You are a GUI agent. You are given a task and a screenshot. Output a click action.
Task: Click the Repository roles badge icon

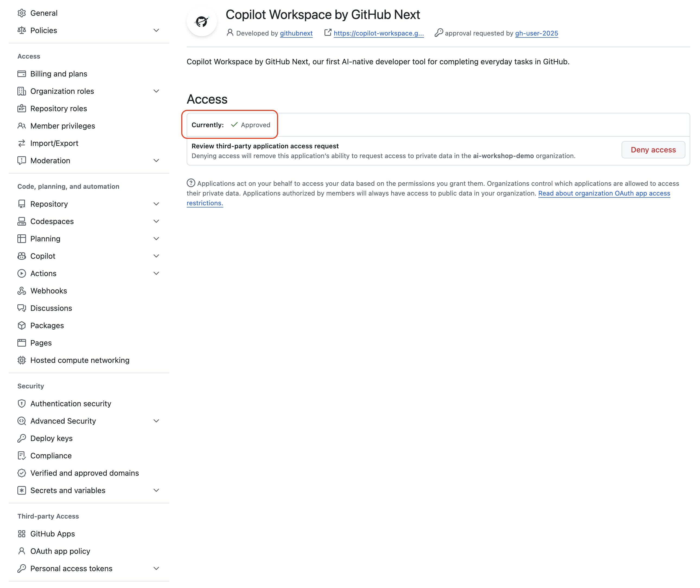(x=22, y=108)
